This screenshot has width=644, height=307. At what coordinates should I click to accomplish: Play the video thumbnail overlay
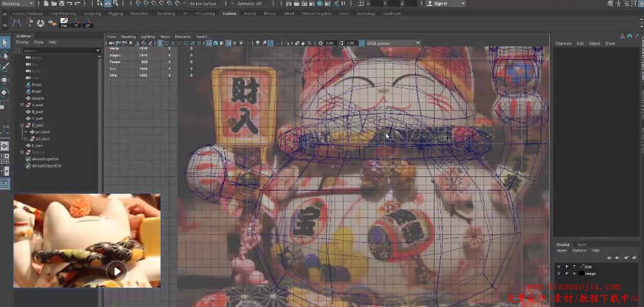[x=116, y=271]
